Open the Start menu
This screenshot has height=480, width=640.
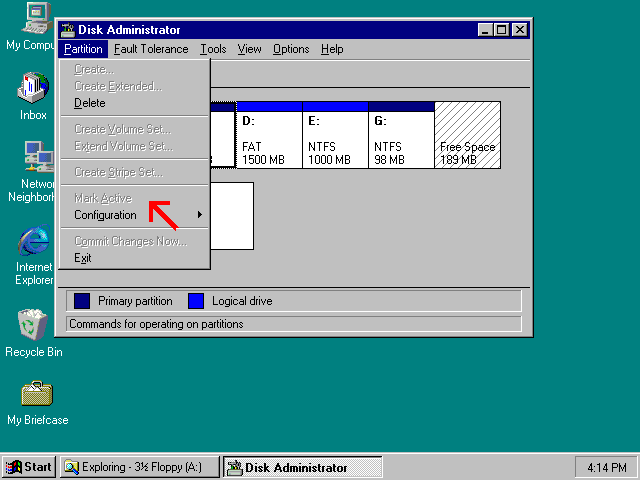pyautogui.click(x=29, y=467)
